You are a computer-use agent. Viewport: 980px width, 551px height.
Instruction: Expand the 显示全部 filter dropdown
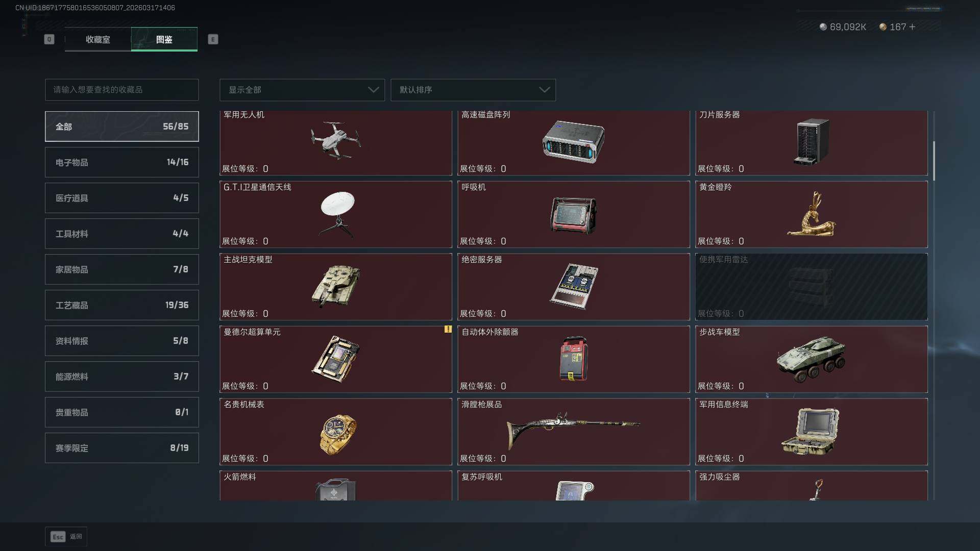coord(302,90)
